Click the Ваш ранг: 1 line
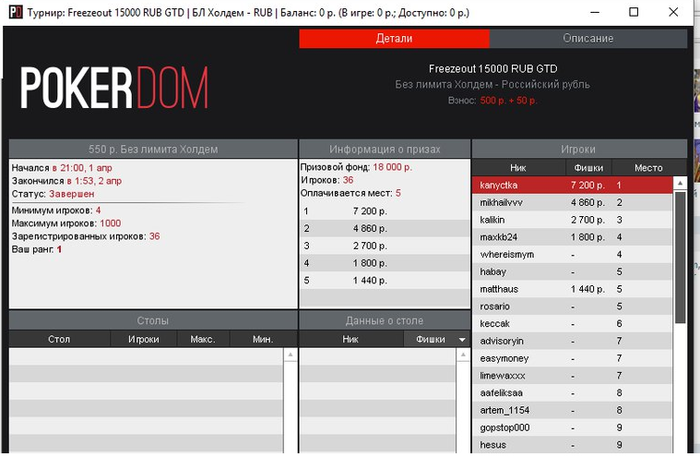 coord(37,249)
